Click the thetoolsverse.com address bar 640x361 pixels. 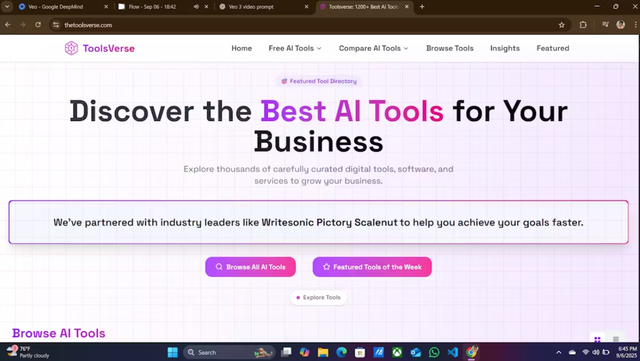[x=310, y=25]
